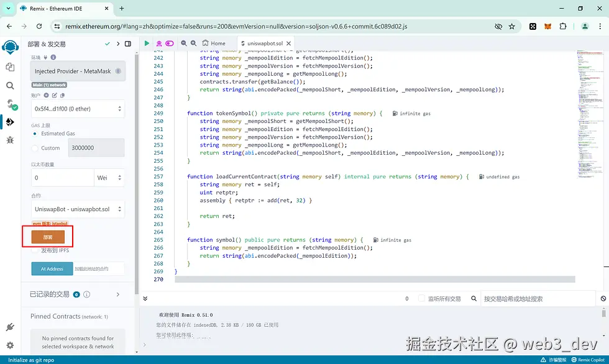Open the browser profile avatar
The height and width of the screenshot is (364, 609).
point(585,26)
